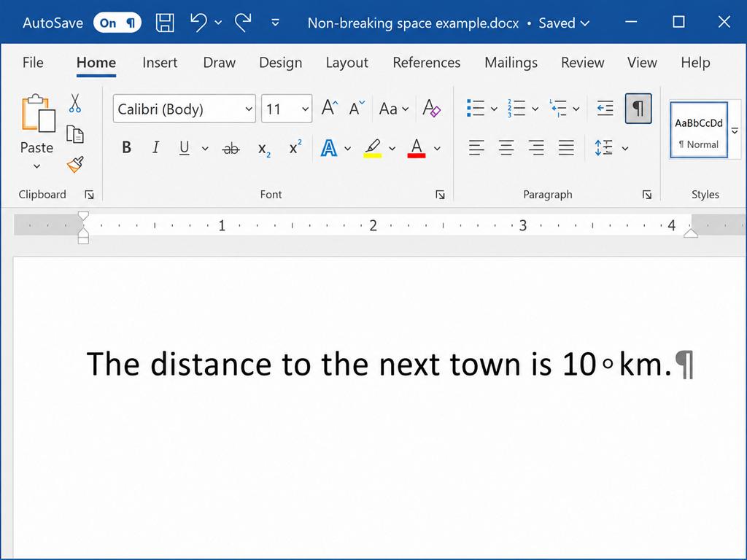Open the Design tab
This screenshot has width=747, height=560.
pyautogui.click(x=281, y=63)
